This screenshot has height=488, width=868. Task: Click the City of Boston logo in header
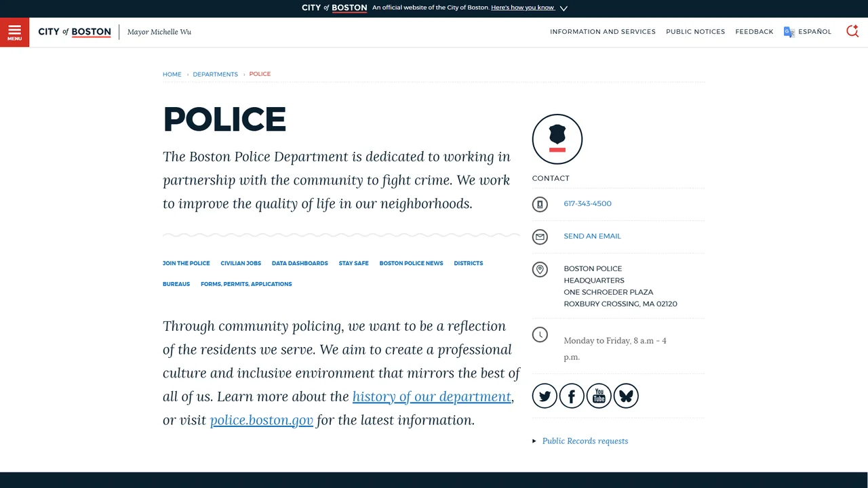pos(75,32)
